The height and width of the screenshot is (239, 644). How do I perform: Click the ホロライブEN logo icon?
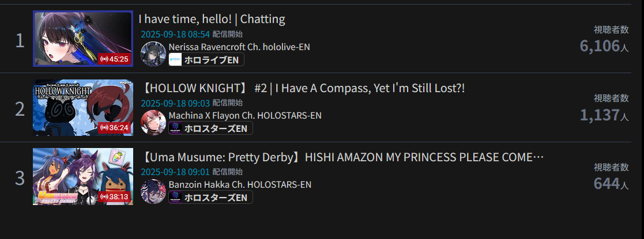pos(175,59)
